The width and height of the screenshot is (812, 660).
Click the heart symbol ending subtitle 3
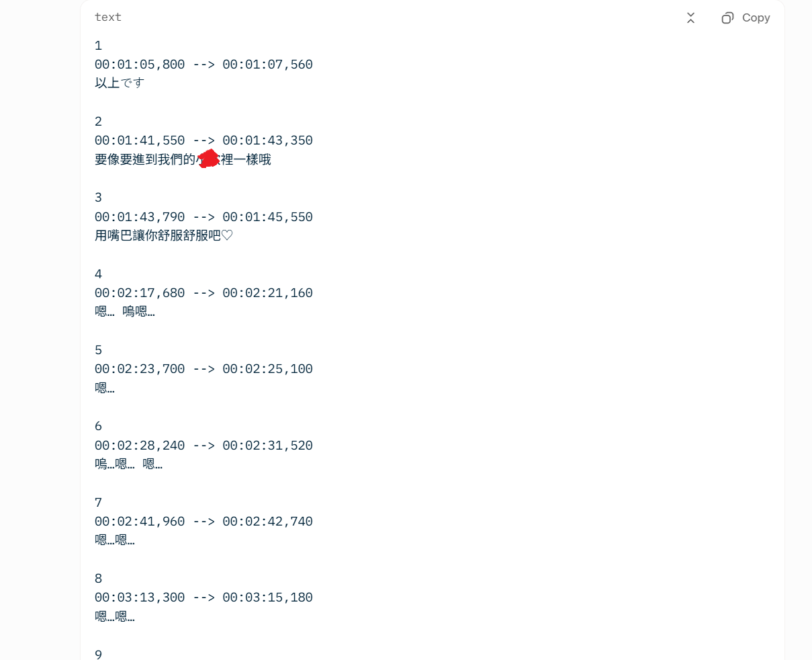coord(227,235)
